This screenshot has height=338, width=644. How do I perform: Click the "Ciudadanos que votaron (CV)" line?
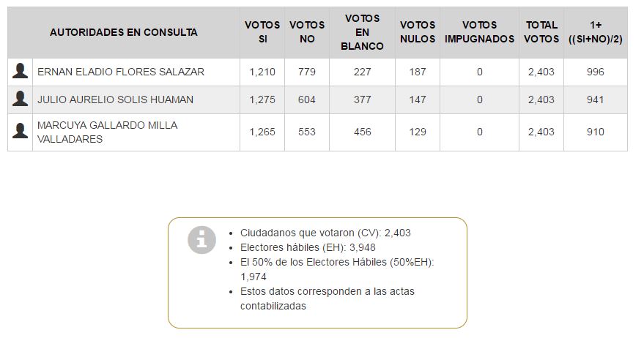tap(325, 233)
